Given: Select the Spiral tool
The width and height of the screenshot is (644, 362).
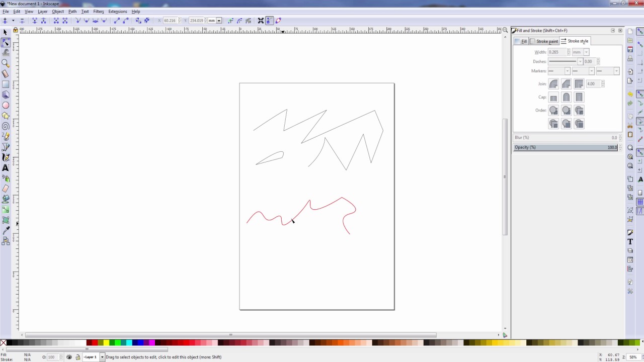Looking at the screenshot, I should (x=6, y=126).
